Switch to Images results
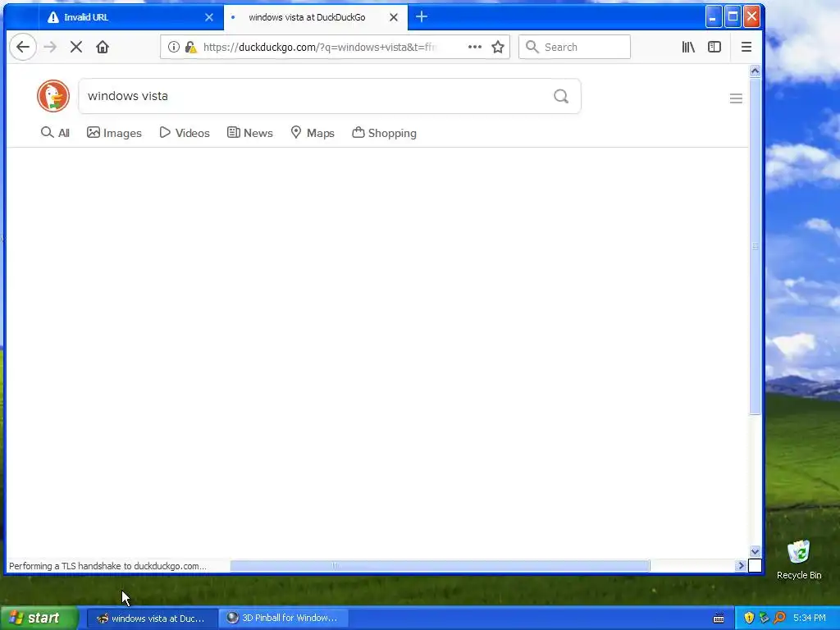This screenshot has width=840, height=630. pyautogui.click(x=114, y=133)
